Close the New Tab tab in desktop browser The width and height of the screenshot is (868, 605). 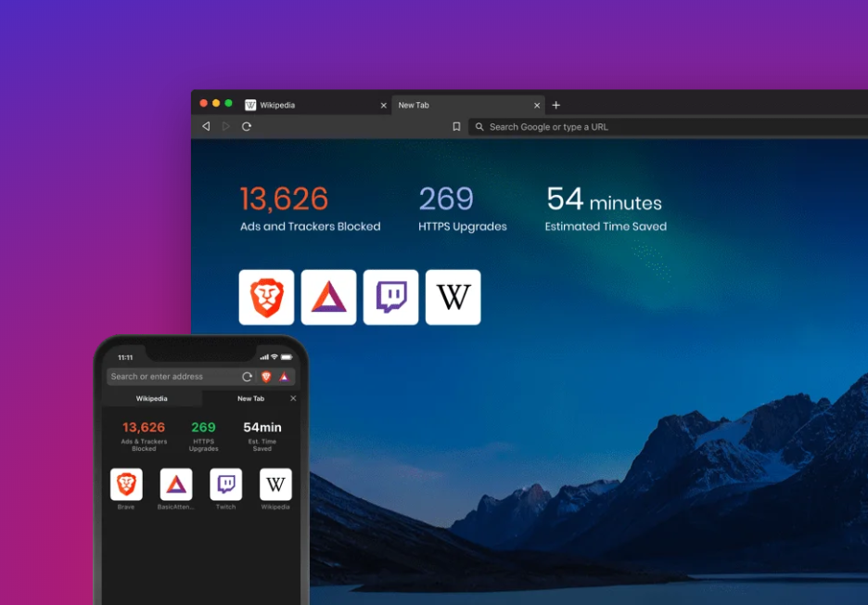(x=536, y=105)
